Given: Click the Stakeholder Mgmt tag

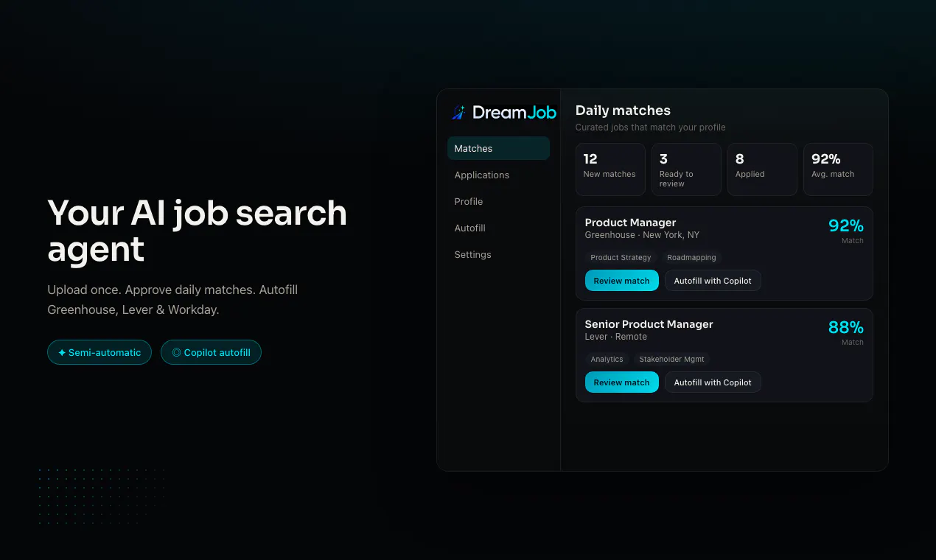Looking at the screenshot, I should point(671,360).
